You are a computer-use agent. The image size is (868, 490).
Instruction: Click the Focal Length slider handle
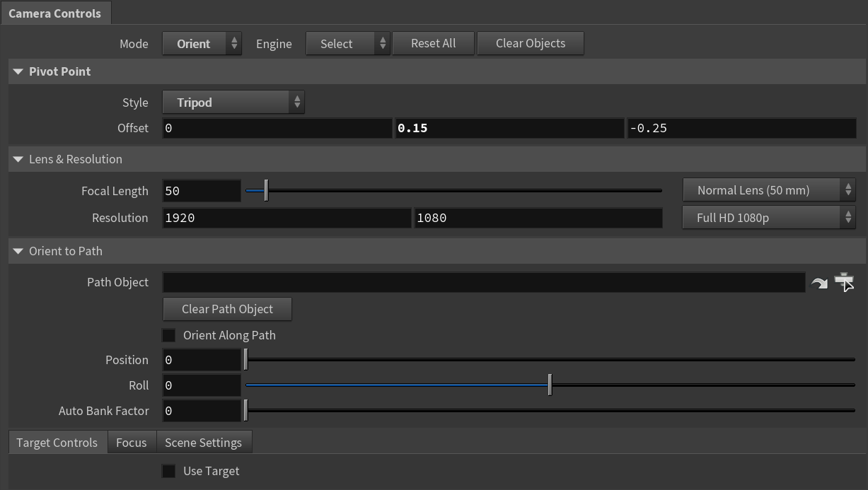pos(266,190)
